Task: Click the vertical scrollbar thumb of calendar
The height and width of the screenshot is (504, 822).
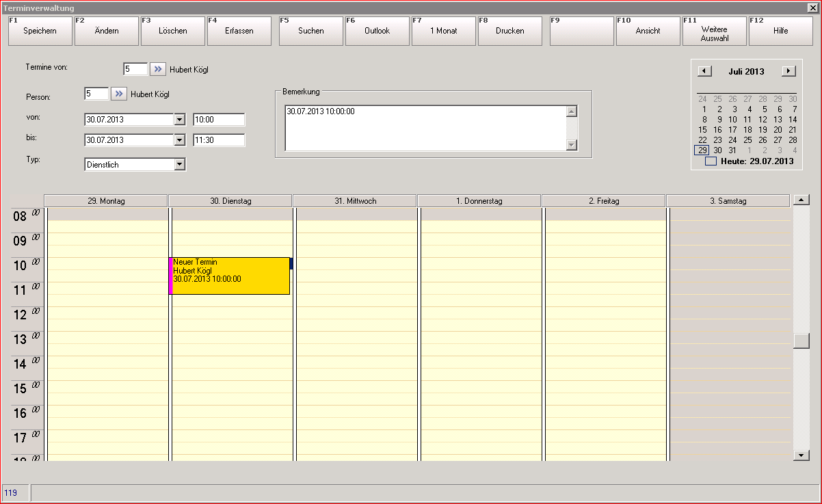Action: pyautogui.click(x=801, y=341)
